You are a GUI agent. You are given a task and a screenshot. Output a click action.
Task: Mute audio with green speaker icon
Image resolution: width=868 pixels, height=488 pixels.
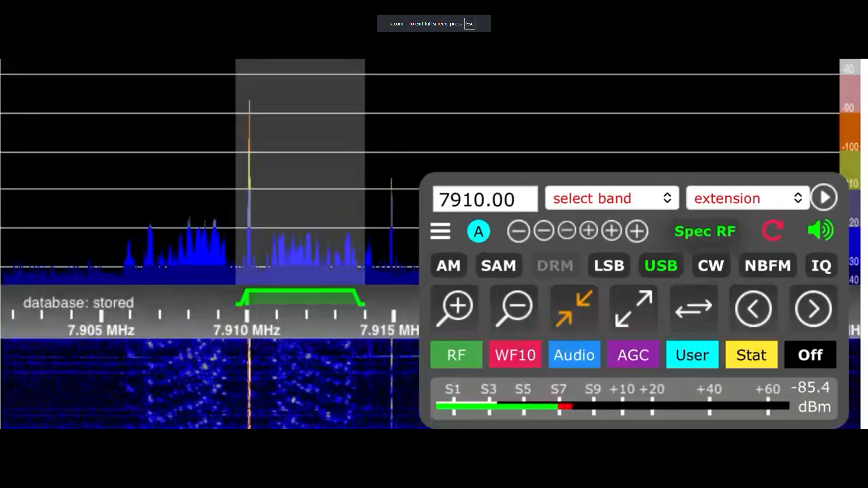tap(820, 230)
